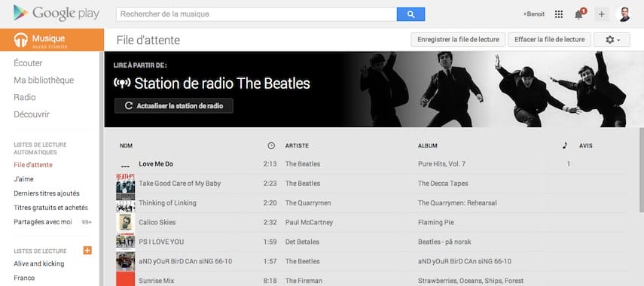Open the Écouter section

pyautogui.click(x=28, y=63)
